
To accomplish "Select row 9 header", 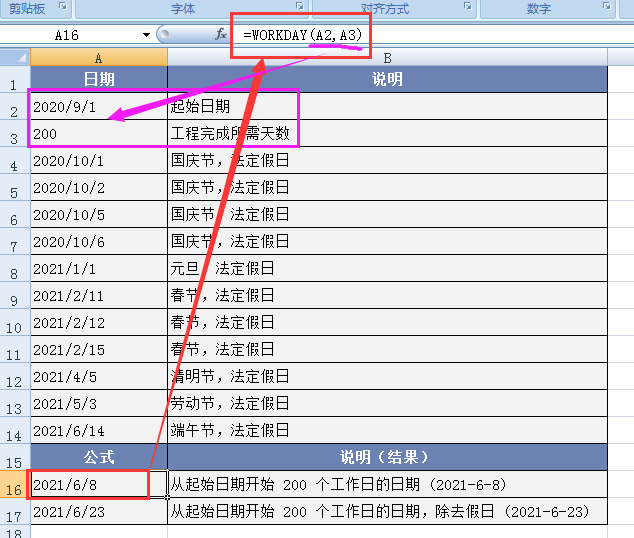I will [15, 296].
